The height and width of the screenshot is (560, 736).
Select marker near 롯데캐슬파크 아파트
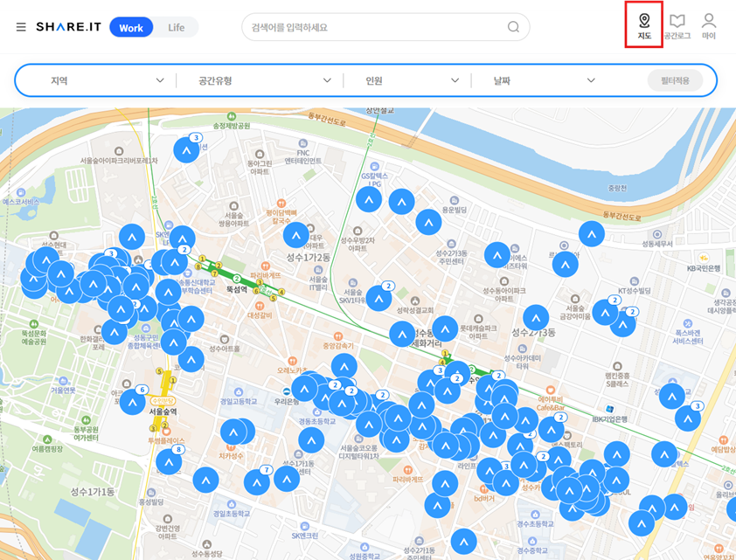445,328
